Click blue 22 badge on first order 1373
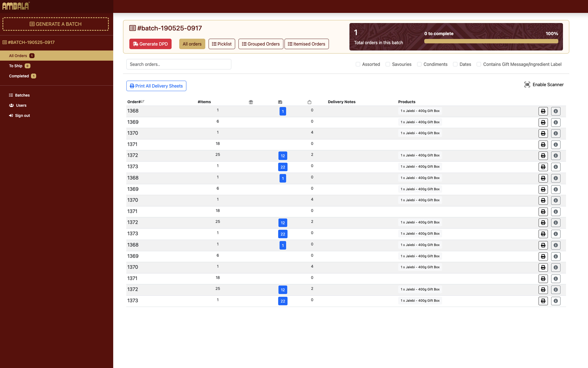The image size is (588, 368). click(282, 167)
